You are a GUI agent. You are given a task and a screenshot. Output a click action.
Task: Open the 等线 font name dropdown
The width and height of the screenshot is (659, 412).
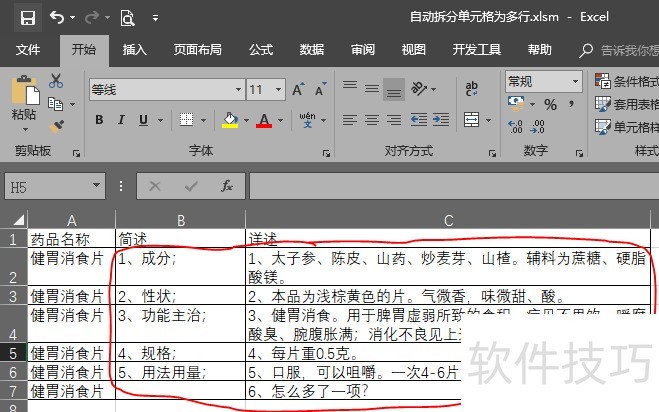coord(238,90)
